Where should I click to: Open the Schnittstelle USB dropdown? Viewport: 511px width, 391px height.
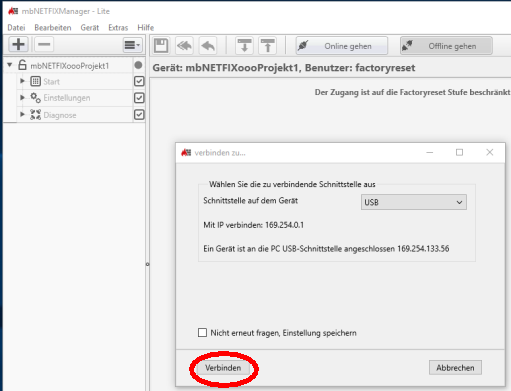pos(414,202)
